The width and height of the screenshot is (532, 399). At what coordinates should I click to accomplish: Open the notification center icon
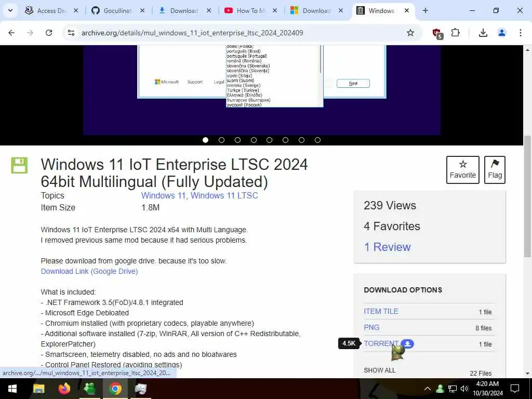pos(515,389)
